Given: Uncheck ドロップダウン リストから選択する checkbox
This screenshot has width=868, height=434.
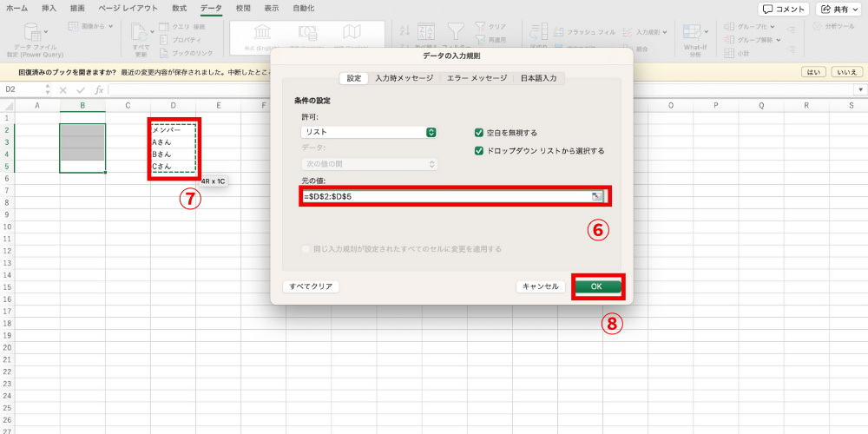Looking at the screenshot, I should (x=479, y=150).
